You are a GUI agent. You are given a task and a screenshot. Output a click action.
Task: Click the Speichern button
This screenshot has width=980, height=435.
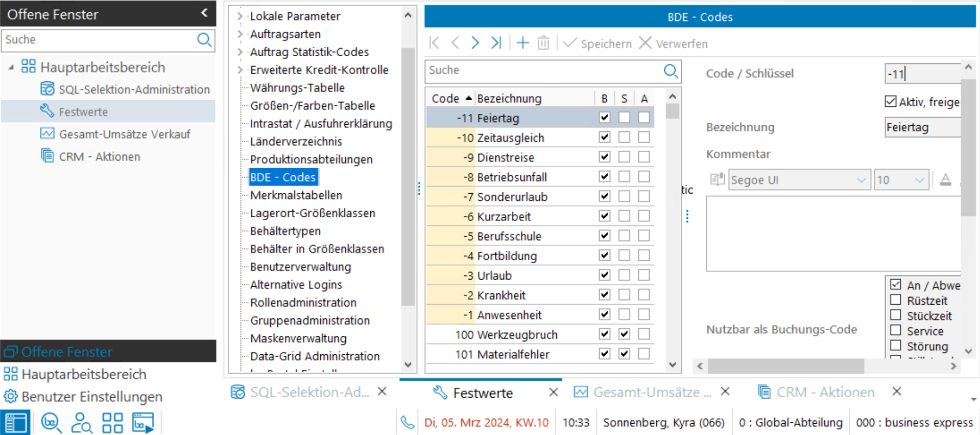pos(597,43)
